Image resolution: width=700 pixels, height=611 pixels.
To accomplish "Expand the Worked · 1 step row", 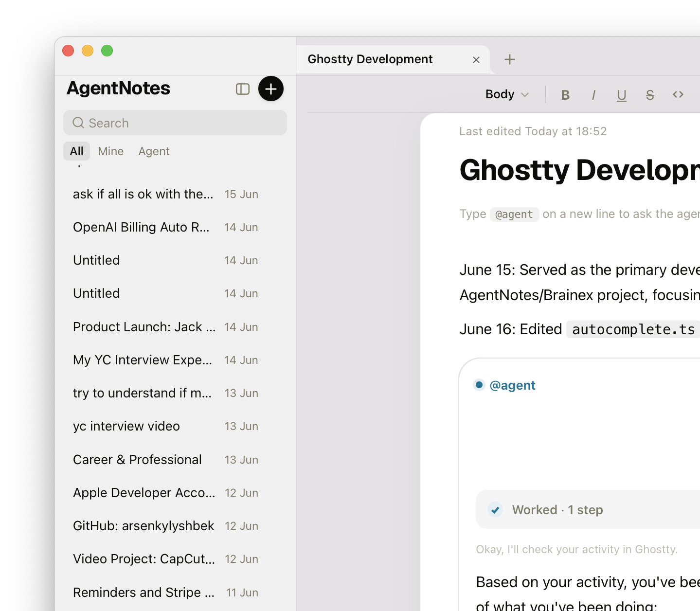I will tap(588, 509).
